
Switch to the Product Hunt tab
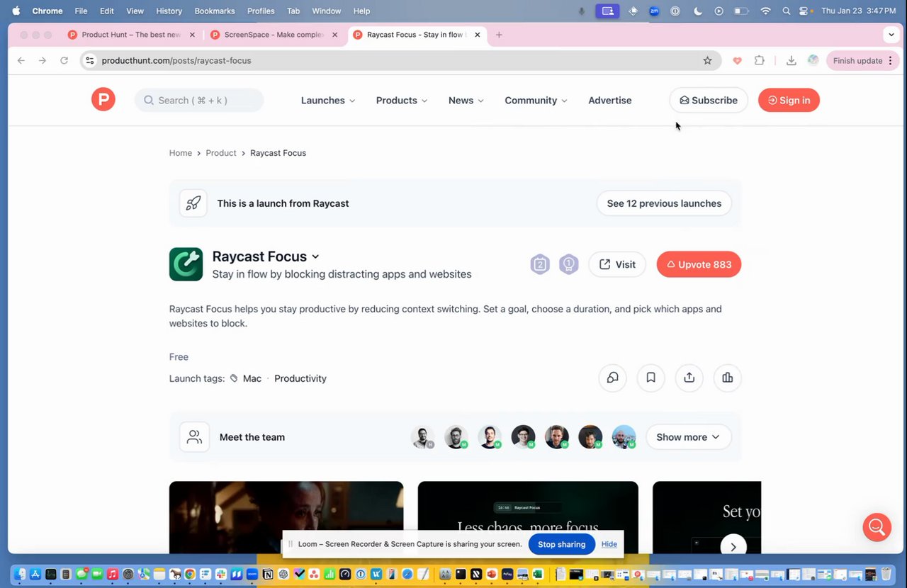[131, 35]
